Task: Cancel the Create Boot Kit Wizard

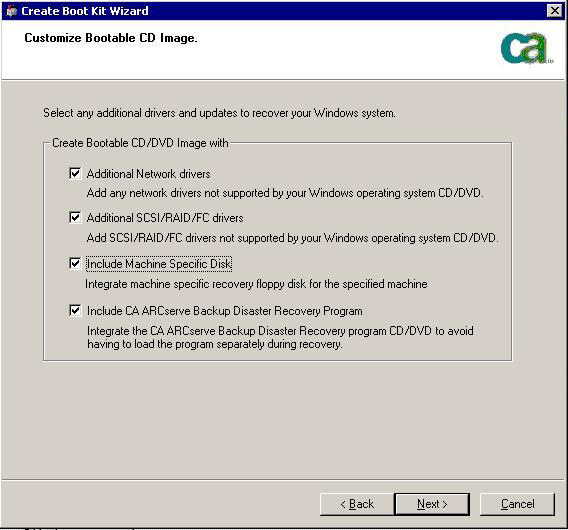Action: [517, 504]
